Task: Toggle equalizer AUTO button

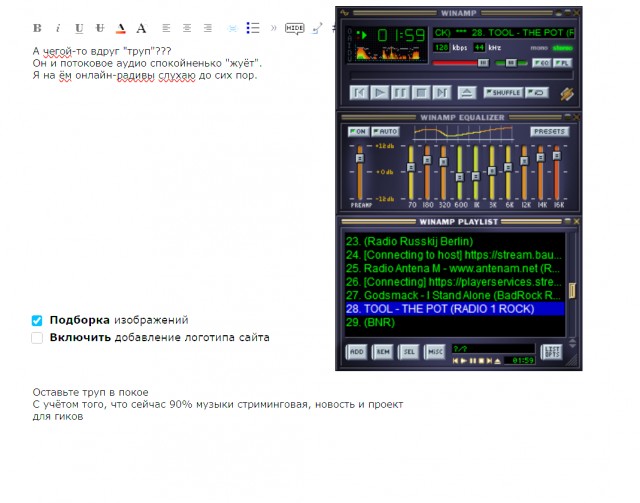Action: pyautogui.click(x=385, y=131)
